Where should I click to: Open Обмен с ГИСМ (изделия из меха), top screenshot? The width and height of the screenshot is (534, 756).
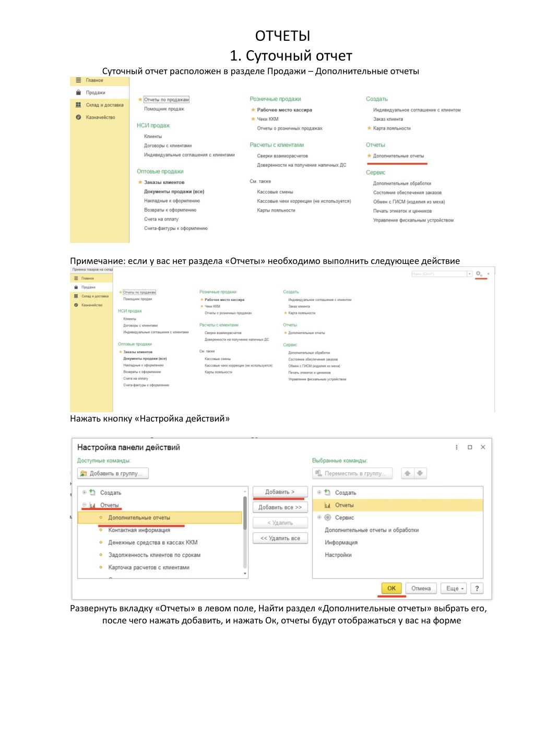[409, 202]
